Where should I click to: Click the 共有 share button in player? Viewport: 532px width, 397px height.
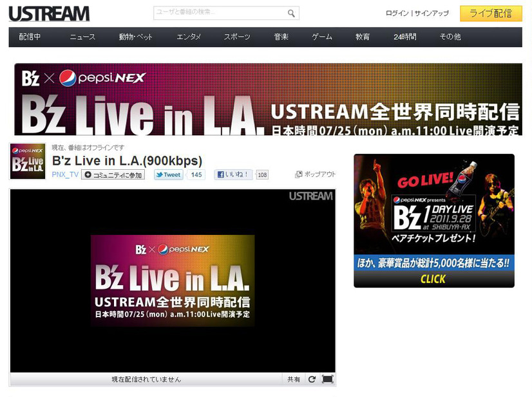pyautogui.click(x=294, y=380)
